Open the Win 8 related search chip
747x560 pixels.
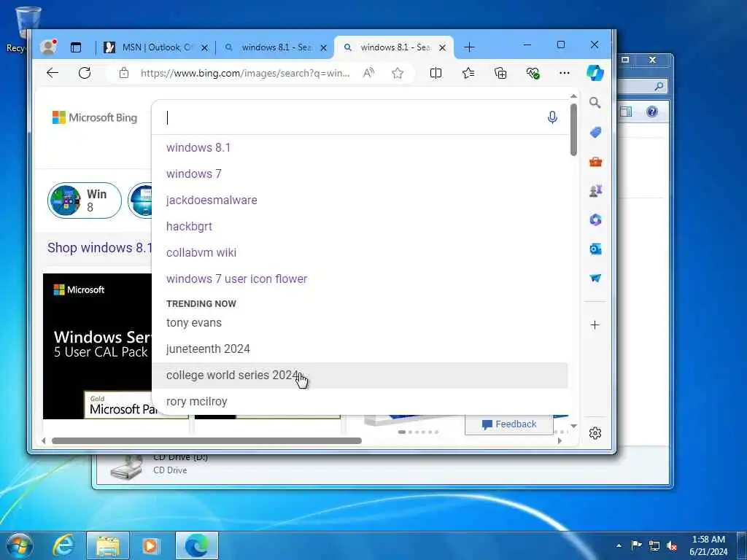pos(85,201)
